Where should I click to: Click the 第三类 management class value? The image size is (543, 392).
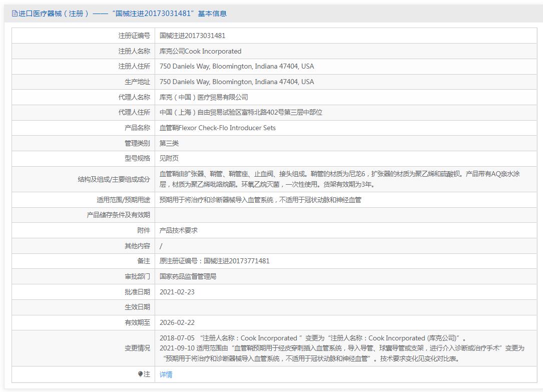(169, 143)
